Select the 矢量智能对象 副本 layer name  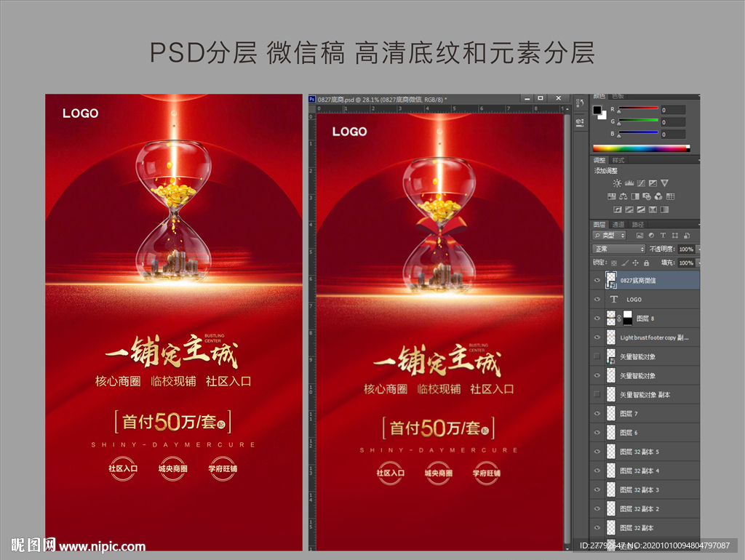tap(645, 395)
